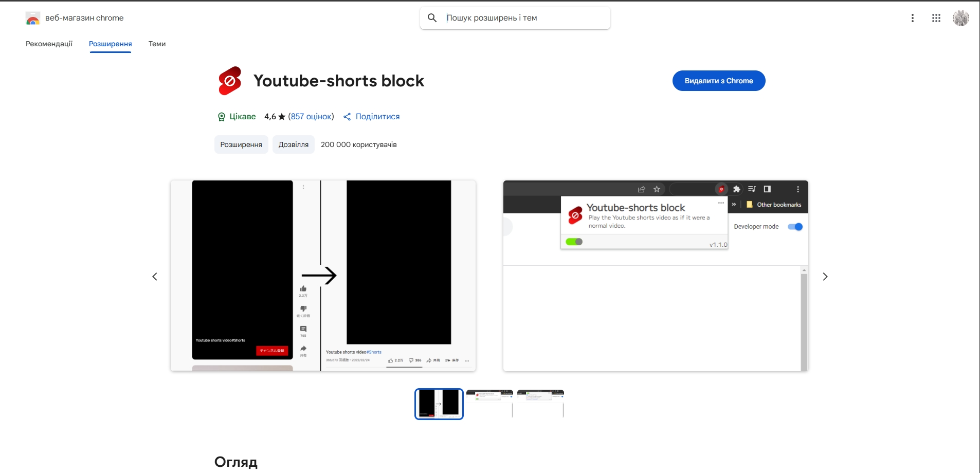The width and height of the screenshot is (980, 473).
Task: Open the Google apps grid
Action: 936,18
